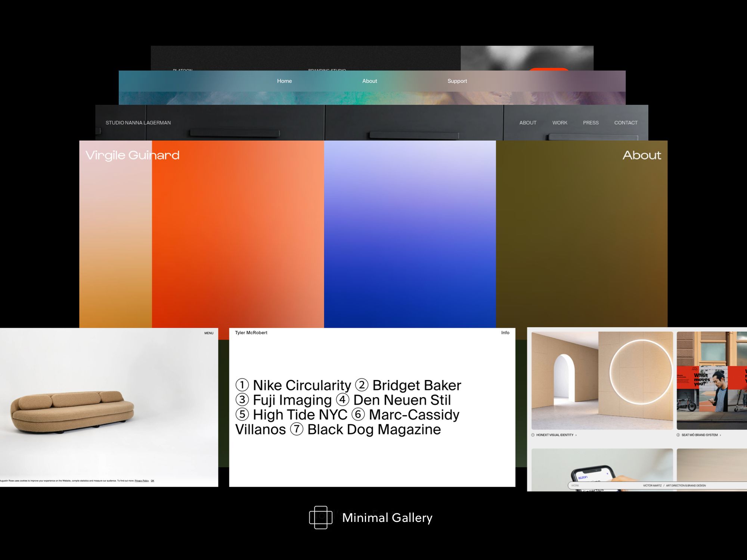Screen dimensions: 747x560
Task: Open the Home tab in gradient navbar
Action: 284,81
